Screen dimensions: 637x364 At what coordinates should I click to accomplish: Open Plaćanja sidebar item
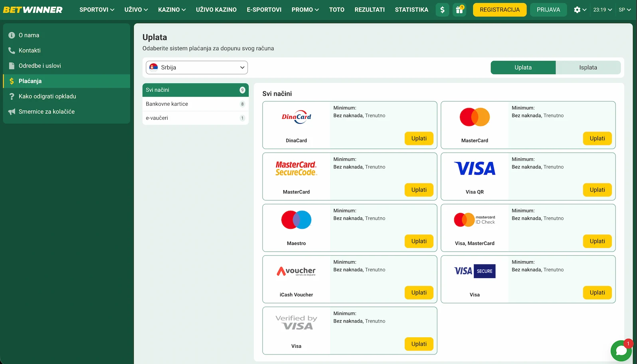point(66,81)
